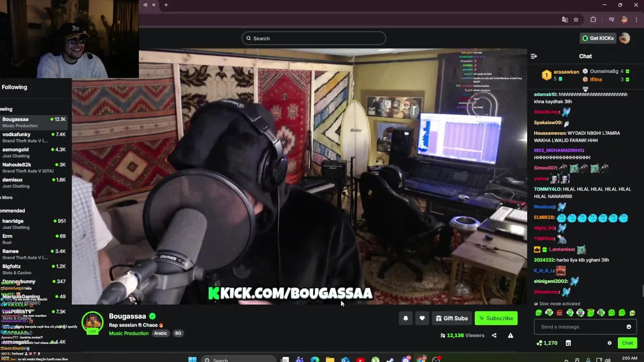Open the Kick profile avatar menu
This screenshot has height=362, width=644.
click(625, 38)
